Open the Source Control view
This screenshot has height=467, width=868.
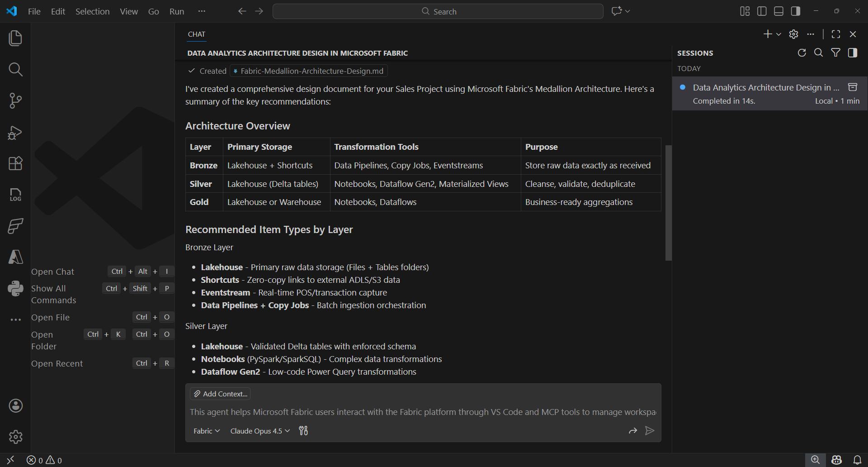(x=15, y=100)
